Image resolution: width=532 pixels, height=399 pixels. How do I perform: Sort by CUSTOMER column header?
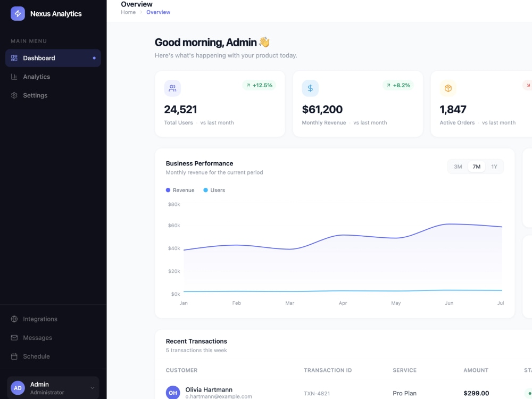pyautogui.click(x=181, y=370)
